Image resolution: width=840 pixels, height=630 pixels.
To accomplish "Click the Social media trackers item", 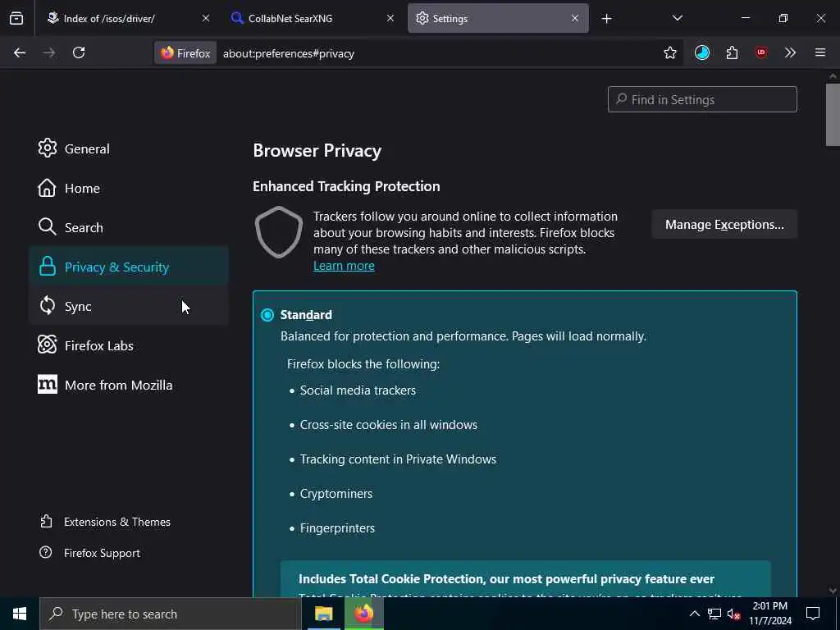I will point(358,390).
